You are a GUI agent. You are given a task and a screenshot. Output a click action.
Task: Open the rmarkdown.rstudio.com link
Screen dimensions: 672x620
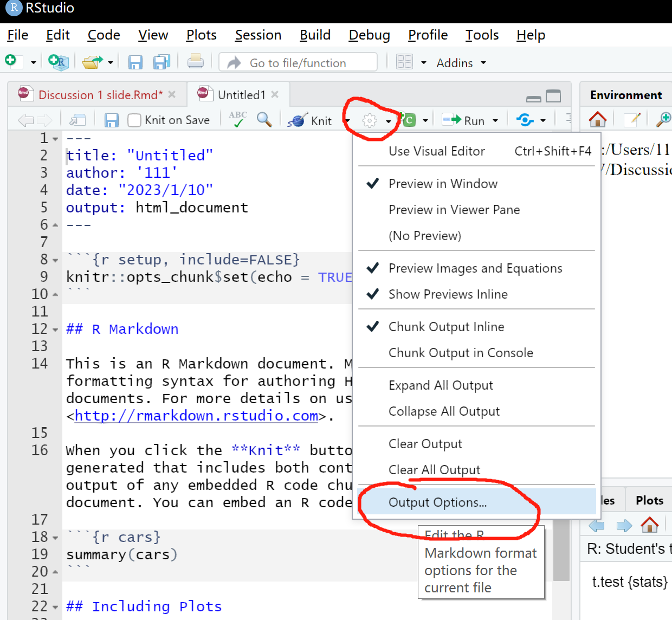(196, 416)
